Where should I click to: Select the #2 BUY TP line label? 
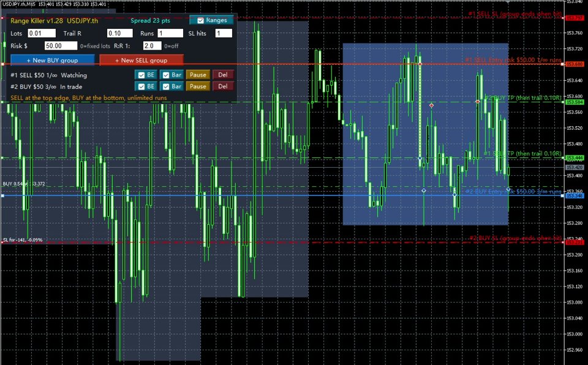point(523,98)
